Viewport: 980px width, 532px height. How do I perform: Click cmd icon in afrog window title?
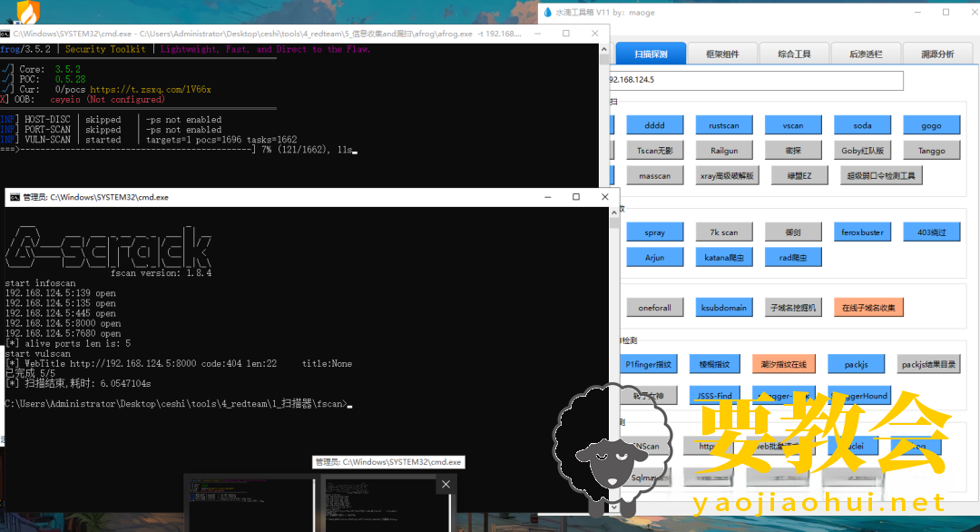pos(5,34)
